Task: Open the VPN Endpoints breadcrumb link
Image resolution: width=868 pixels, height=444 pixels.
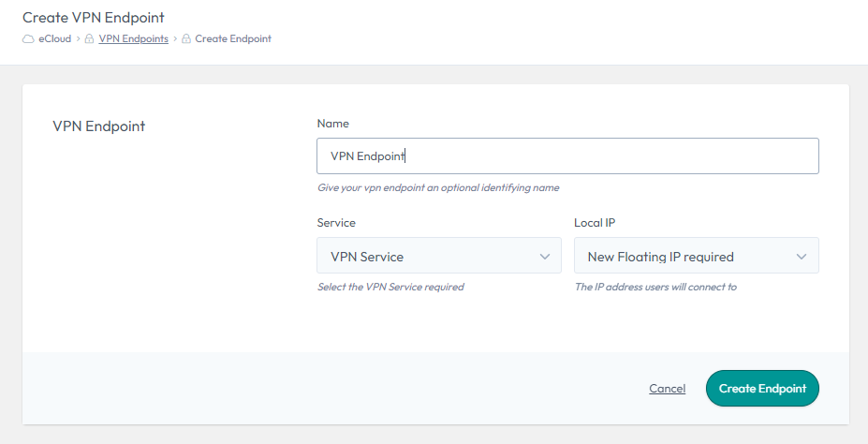Action: click(x=133, y=38)
